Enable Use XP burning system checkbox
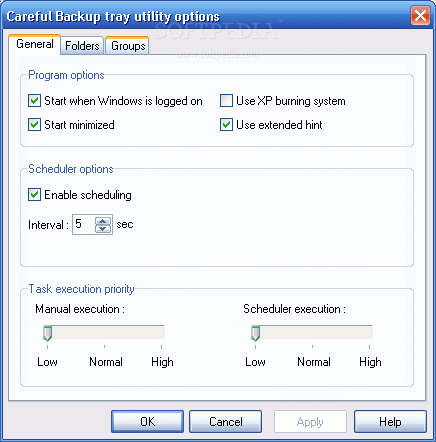436x442 pixels. (226, 101)
